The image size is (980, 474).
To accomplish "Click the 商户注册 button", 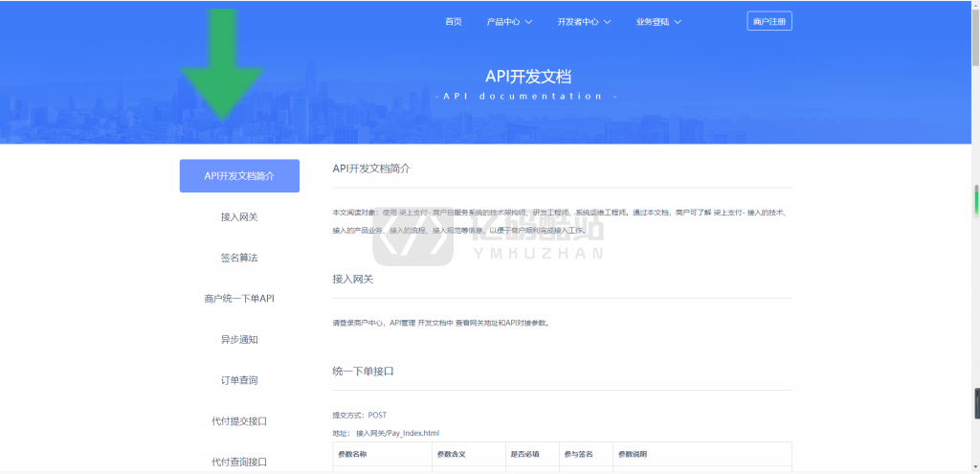I will tap(769, 21).
